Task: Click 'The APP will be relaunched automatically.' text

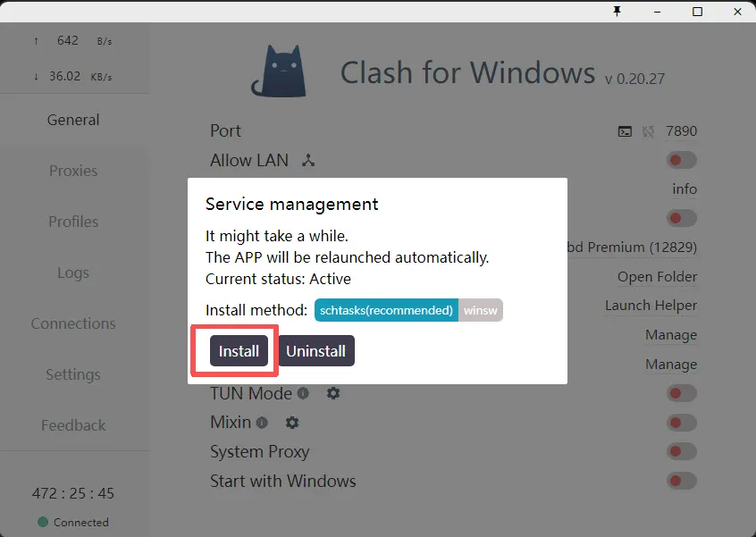Action: (347, 257)
